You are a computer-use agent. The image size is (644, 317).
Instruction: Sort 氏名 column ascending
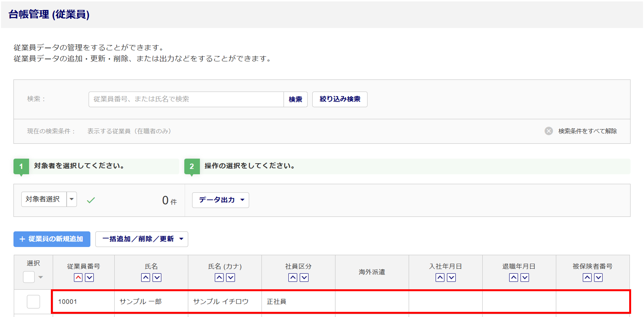coord(146,277)
